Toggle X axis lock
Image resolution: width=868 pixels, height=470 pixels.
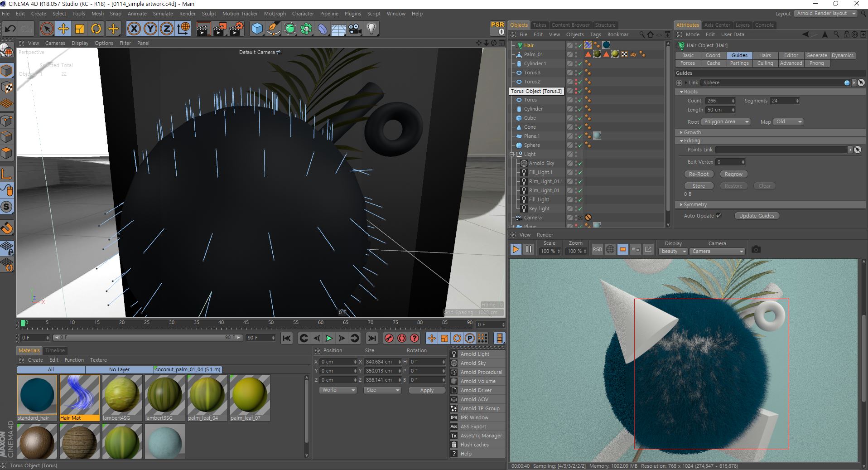[134, 29]
